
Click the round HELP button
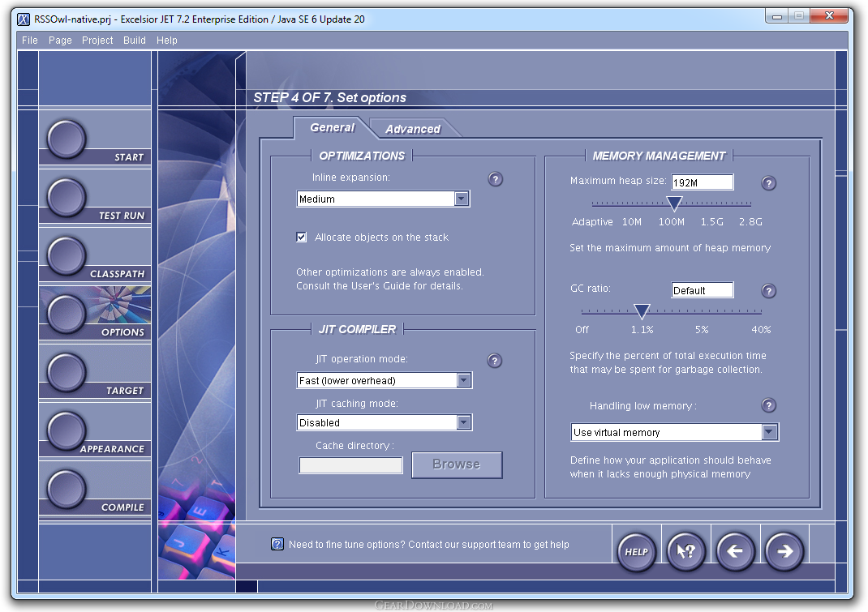pyautogui.click(x=637, y=551)
